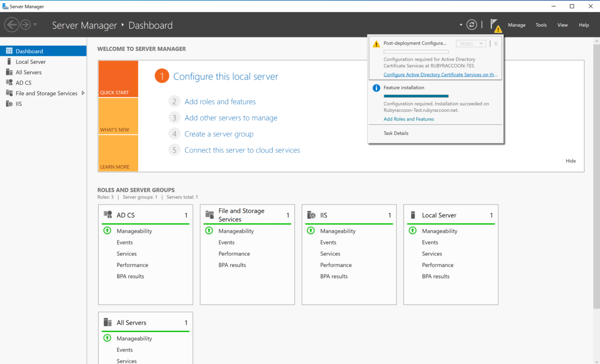Open the TASKS dropdown in notification

(471, 44)
